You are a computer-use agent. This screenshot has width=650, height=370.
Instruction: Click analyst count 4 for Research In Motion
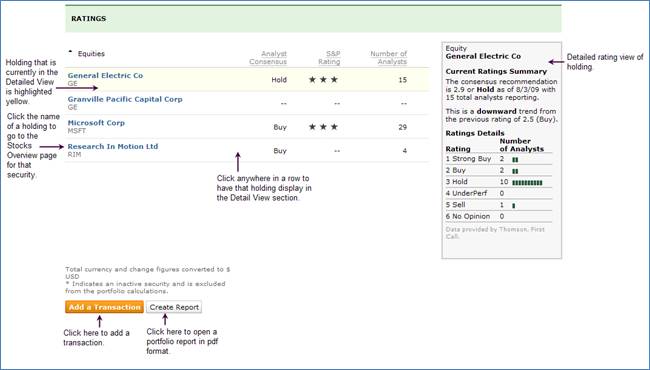[x=405, y=151]
